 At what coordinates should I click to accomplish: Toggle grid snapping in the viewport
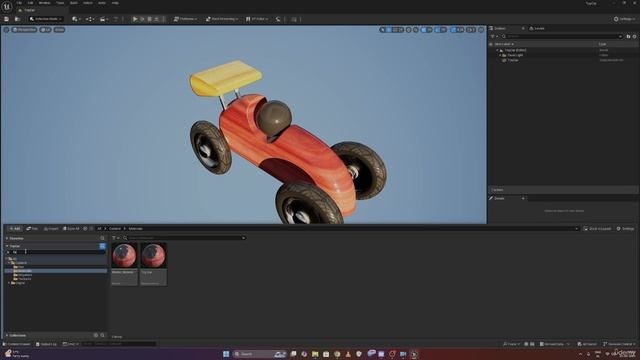tap(424, 30)
